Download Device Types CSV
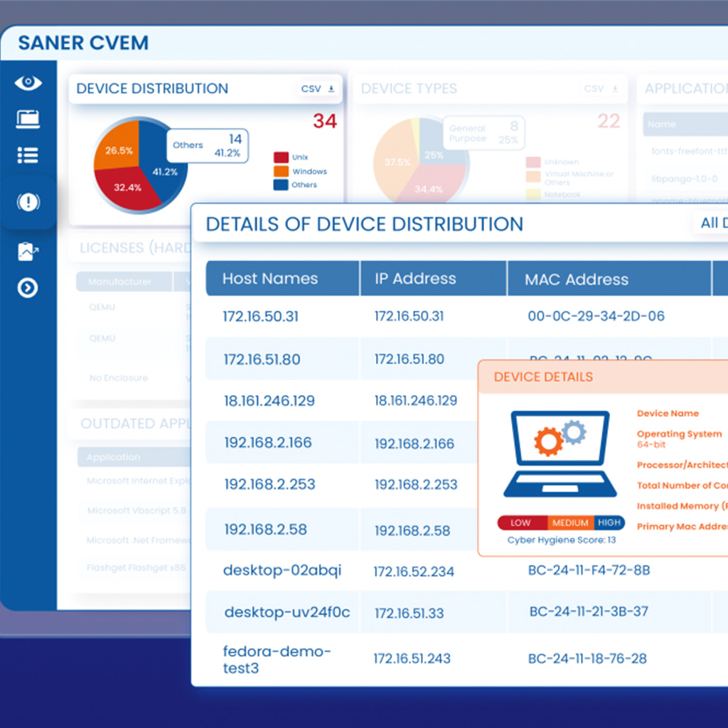Screen dimensions: 728x728 pyautogui.click(x=601, y=89)
